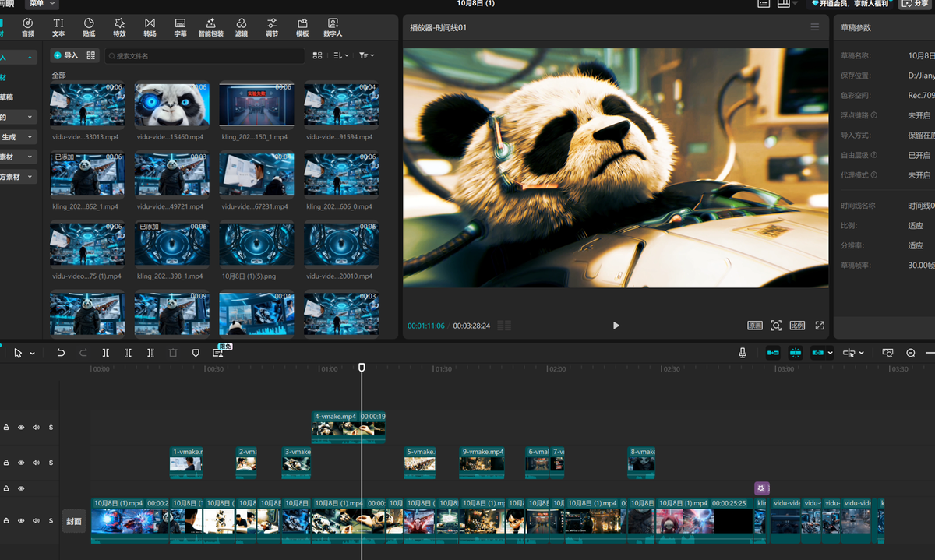Enter fullscreen preview in the player
The image size is (935, 560).
820,326
